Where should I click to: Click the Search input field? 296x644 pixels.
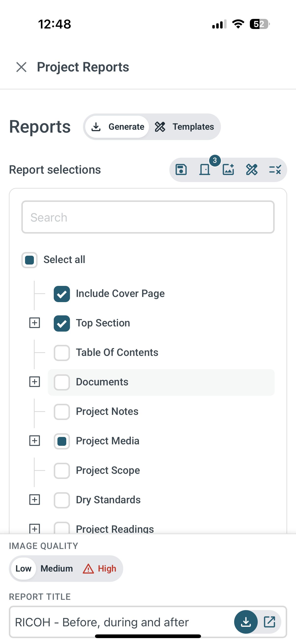coord(148,217)
